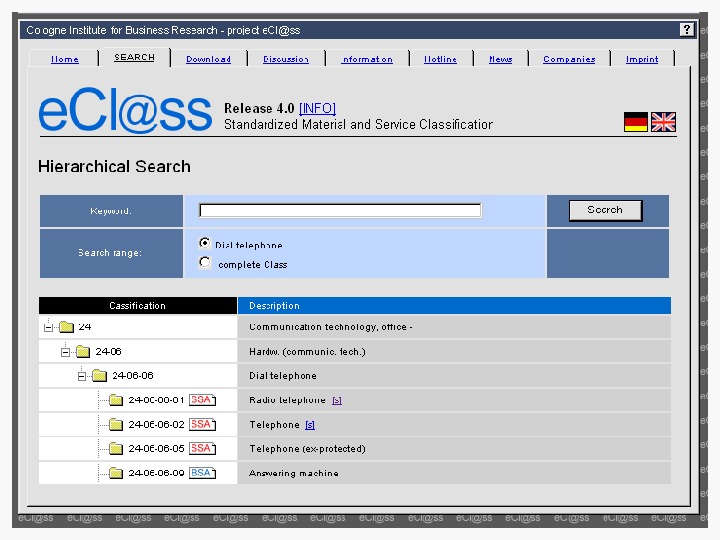Click the eCl@ss logo
Image resolution: width=720 pixels, height=540 pixels.
(125, 110)
